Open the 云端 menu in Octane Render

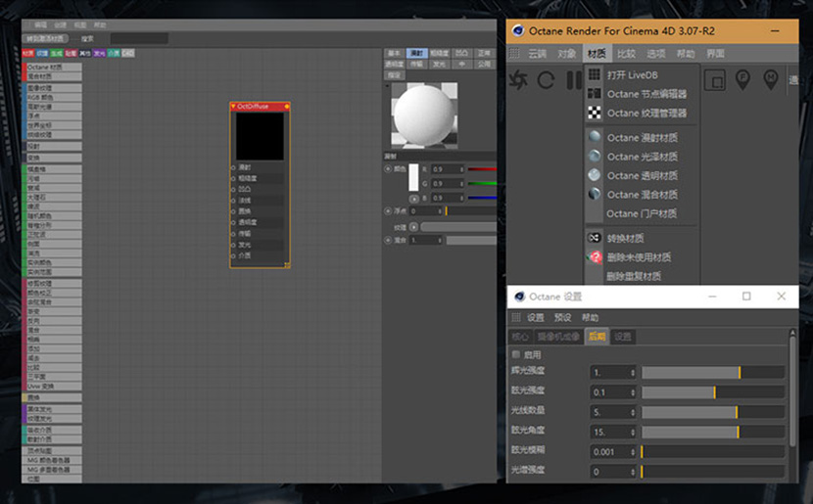click(x=537, y=54)
